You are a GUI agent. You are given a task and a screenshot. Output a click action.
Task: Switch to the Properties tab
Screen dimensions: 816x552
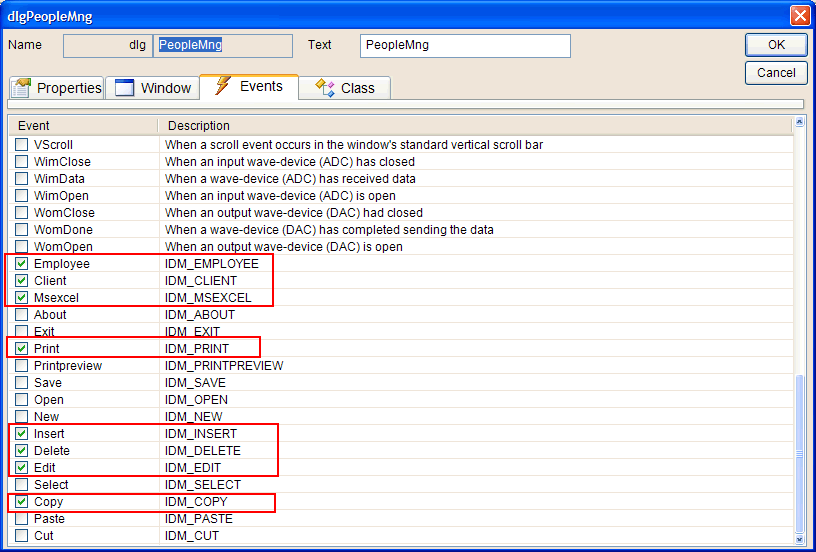56,88
